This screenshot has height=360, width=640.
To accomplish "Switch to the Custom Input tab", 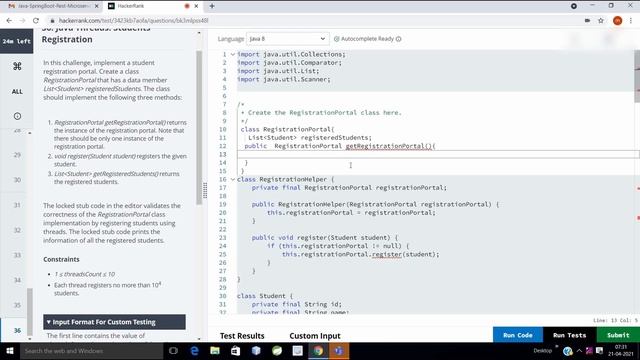I will (315, 336).
